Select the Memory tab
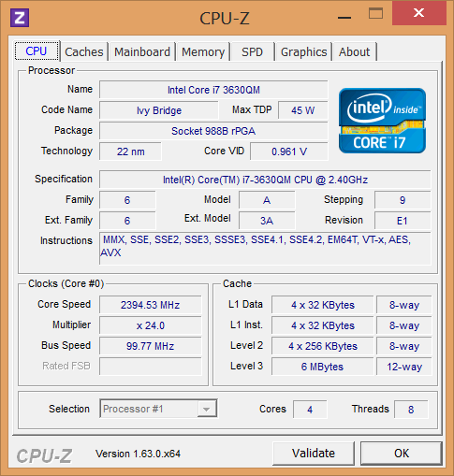This screenshot has width=454, height=476. click(x=203, y=51)
